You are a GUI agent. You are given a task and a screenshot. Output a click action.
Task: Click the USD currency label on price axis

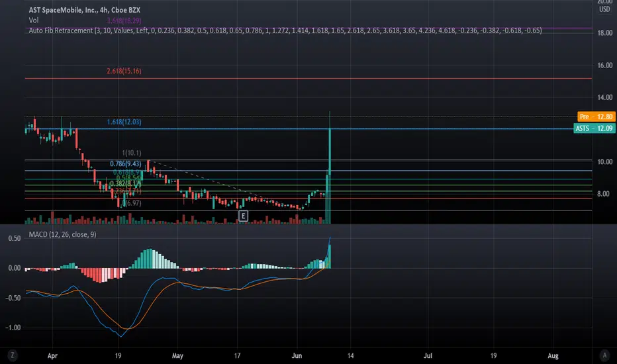point(604,9)
